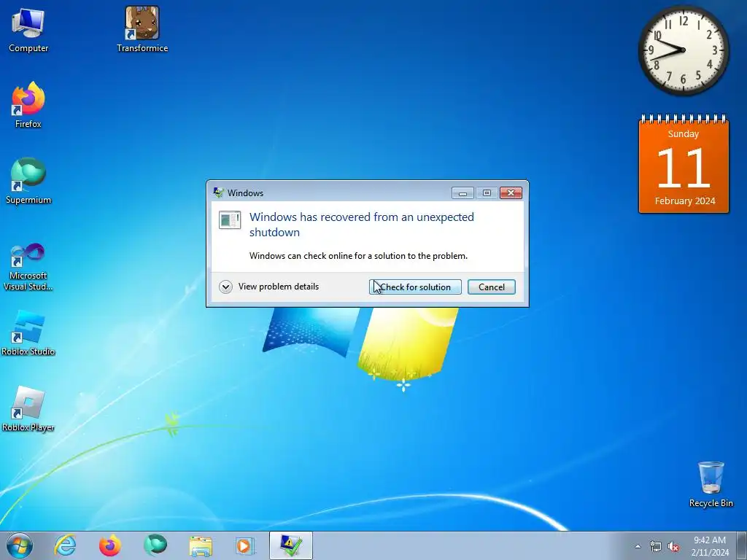Launch Internet Explorer from the taskbar
This screenshot has width=747, height=560.
[x=65, y=545]
